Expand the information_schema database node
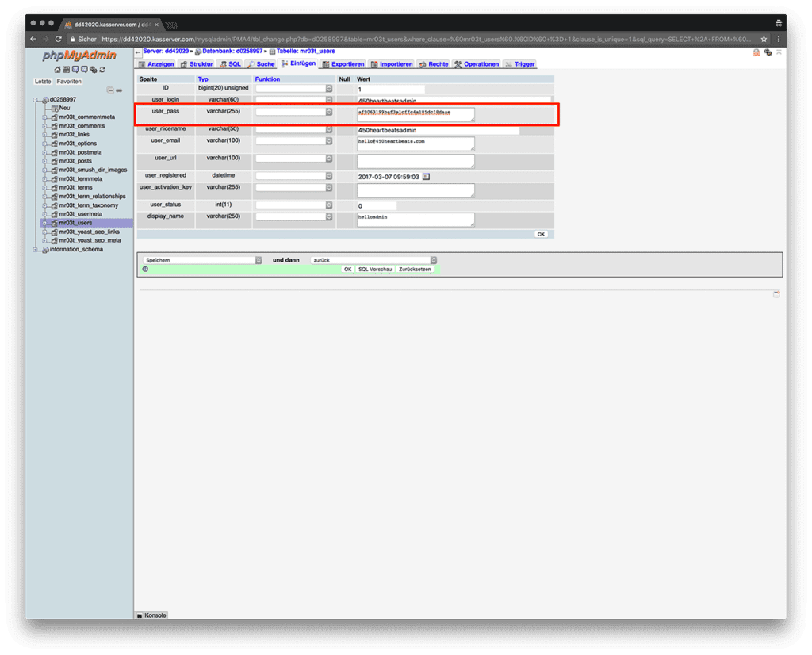The height and width of the screenshot is (655, 812). tap(36, 249)
